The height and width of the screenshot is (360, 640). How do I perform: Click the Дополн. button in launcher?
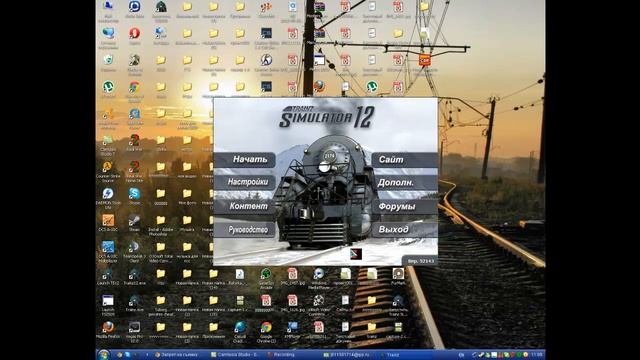[404, 183]
